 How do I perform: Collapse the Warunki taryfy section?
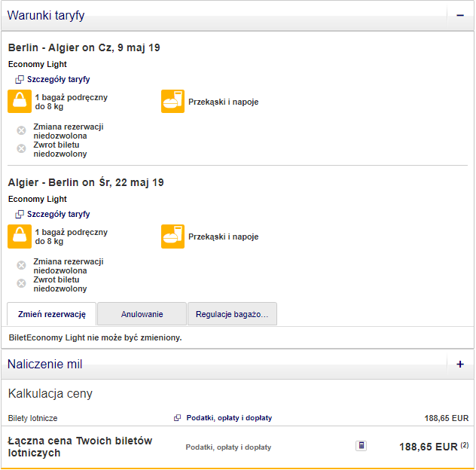[460, 16]
